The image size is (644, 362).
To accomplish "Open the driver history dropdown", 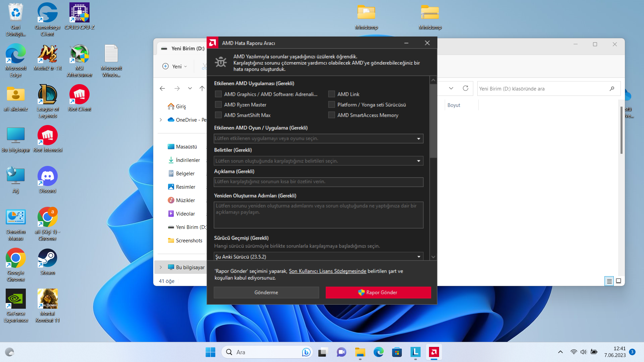I will (x=318, y=257).
